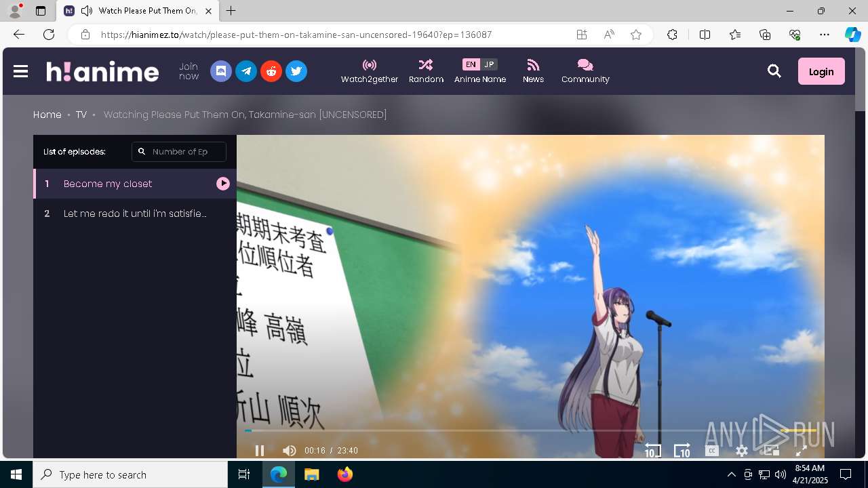Open the system volume control
The height and width of the screenshot is (488, 868).
coord(780,474)
